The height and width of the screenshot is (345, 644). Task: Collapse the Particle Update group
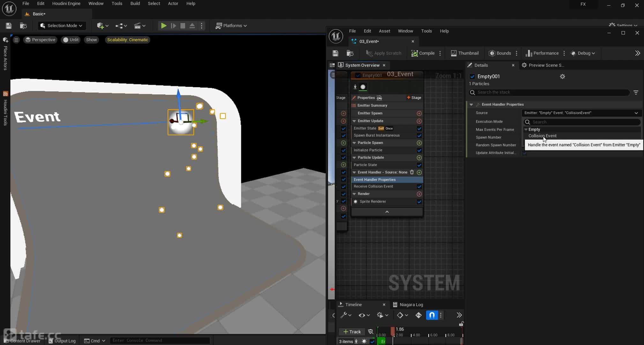[354, 157]
